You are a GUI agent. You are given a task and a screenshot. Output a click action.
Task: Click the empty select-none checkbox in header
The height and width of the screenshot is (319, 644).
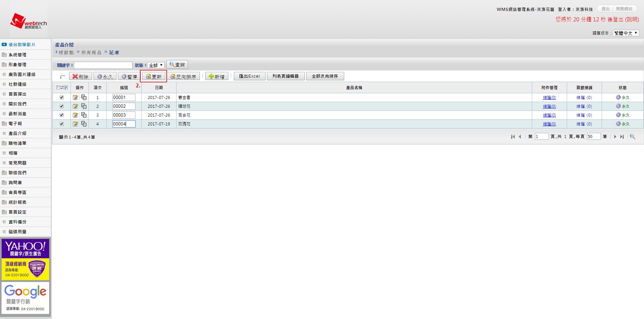click(58, 87)
